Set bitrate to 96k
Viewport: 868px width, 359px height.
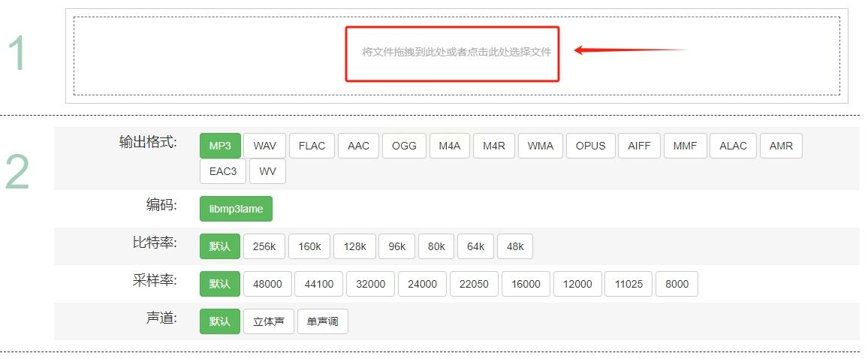click(x=397, y=246)
